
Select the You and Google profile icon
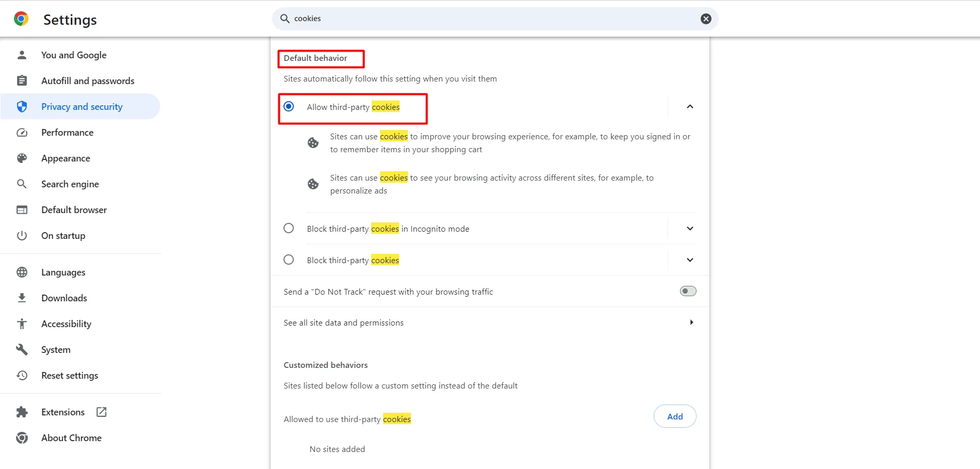pos(22,55)
